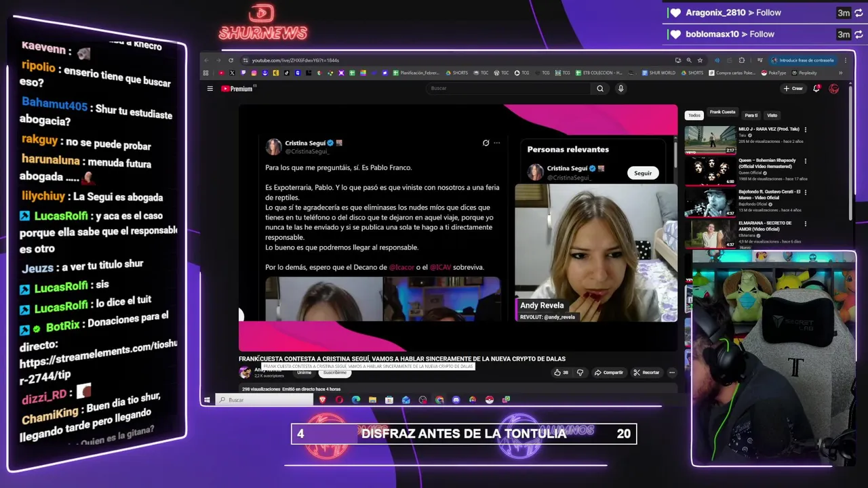Screen dimensions: 868x488
Task: Click the browser address bar URL
Action: (x=296, y=60)
